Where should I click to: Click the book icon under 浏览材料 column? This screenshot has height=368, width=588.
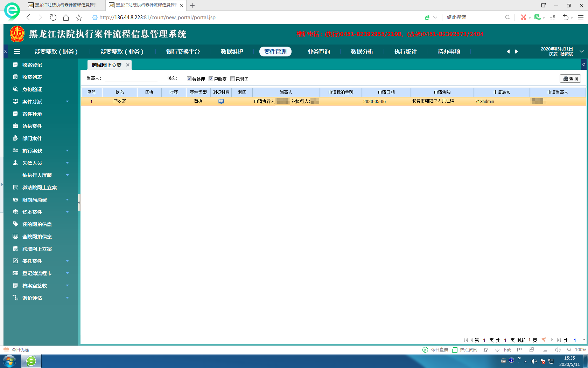pyautogui.click(x=221, y=101)
